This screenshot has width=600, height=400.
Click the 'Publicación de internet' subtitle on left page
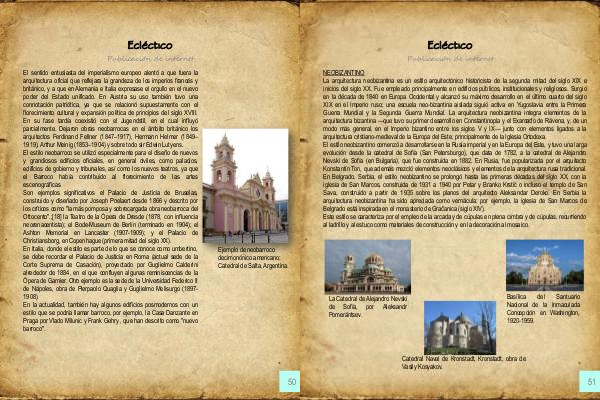(x=151, y=59)
